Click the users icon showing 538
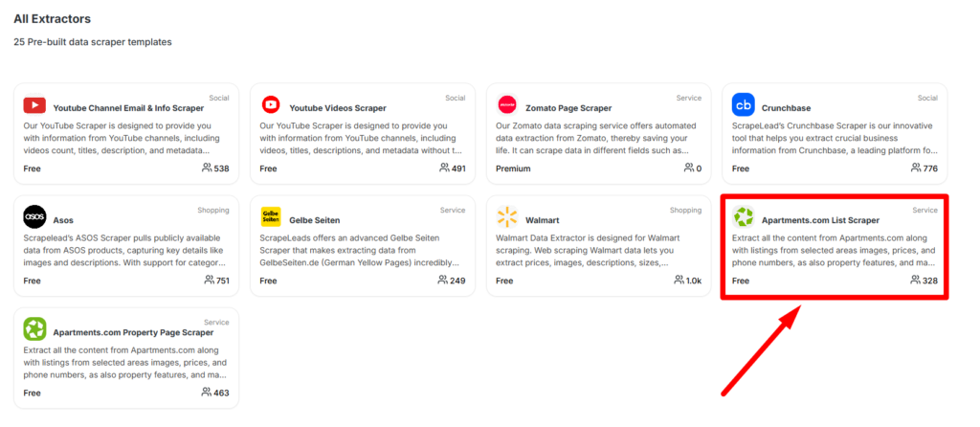 (x=207, y=169)
